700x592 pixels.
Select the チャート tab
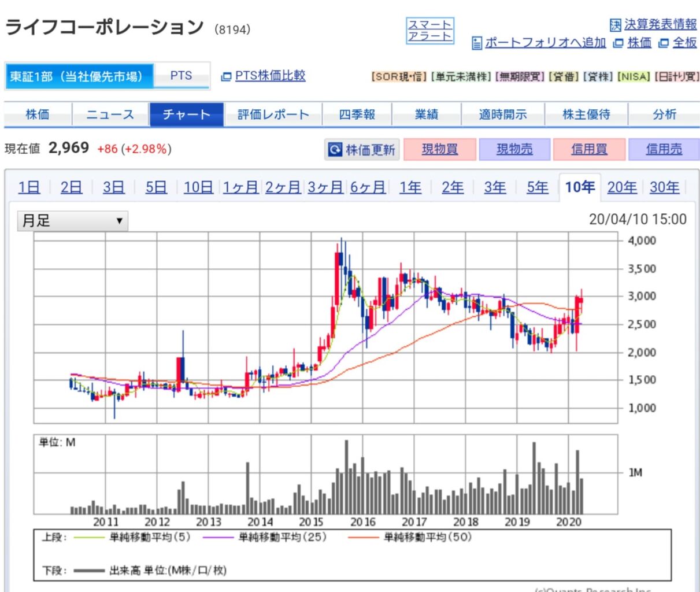pos(186,114)
